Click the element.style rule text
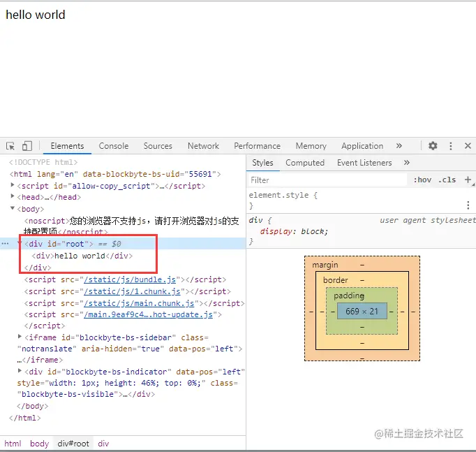This screenshot has height=452, width=476. click(x=283, y=195)
